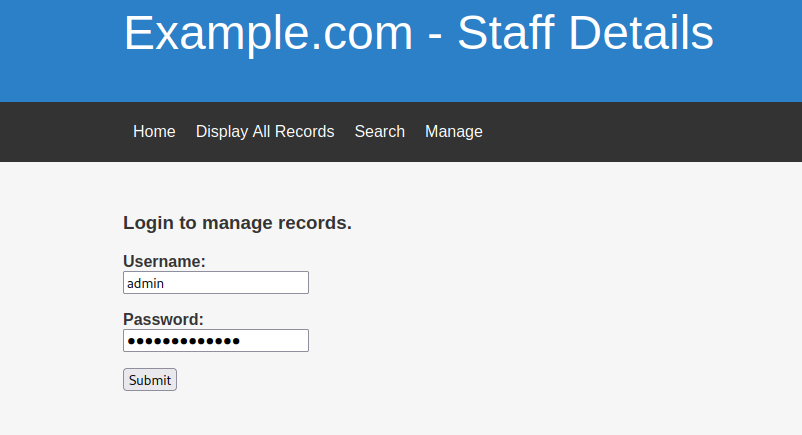The width and height of the screenshot is (802, 435).
Task: Click the Password label text
Action: (163, 320)
